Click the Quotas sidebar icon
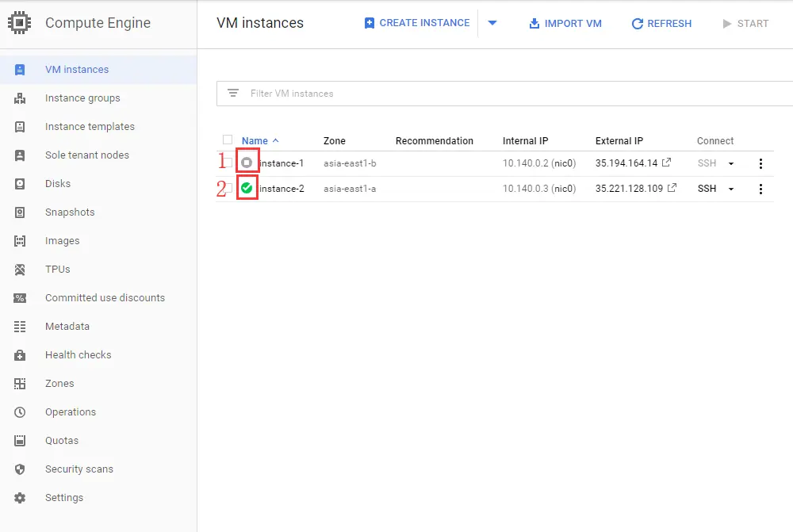The height and width of the screenshot is (532, 793). [20, 441]
